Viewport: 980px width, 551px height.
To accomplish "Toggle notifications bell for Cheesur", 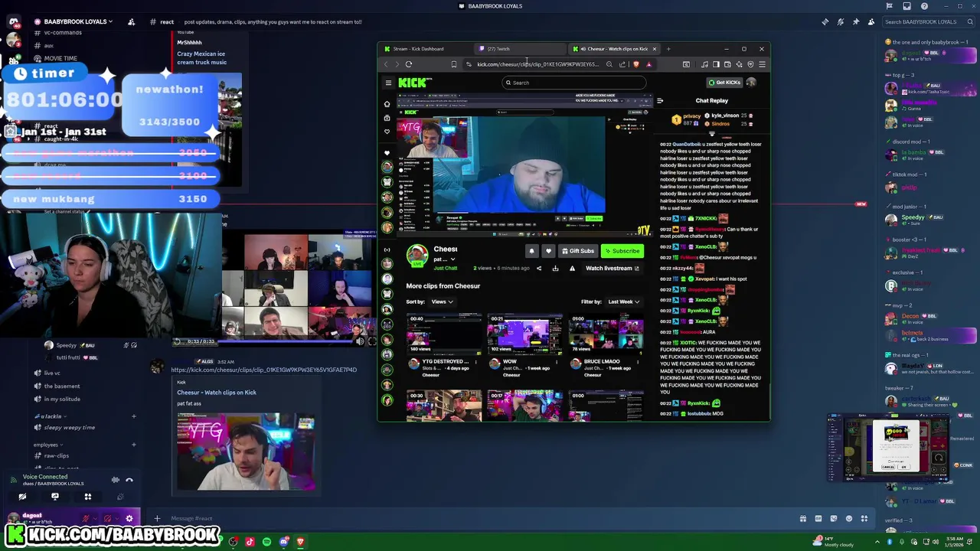I will (531, 251).
